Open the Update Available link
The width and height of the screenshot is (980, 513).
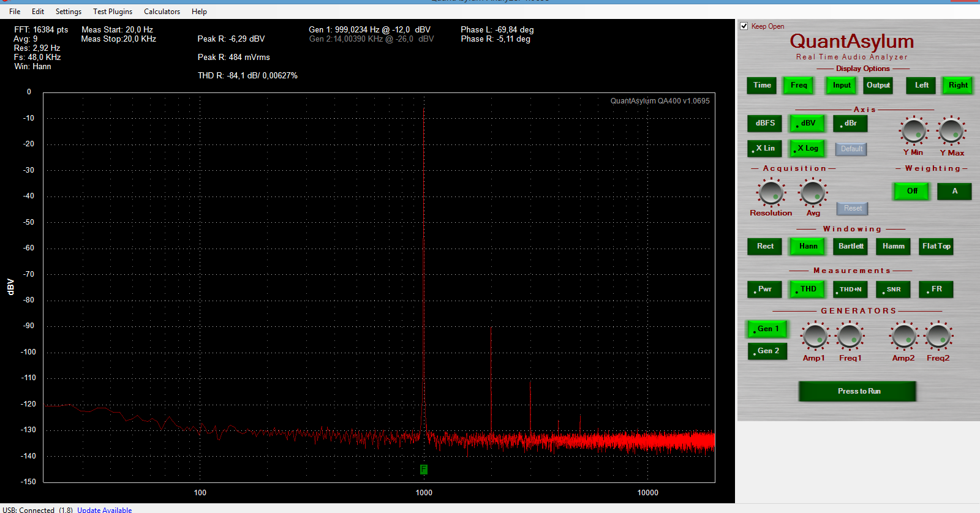[104, 510]
